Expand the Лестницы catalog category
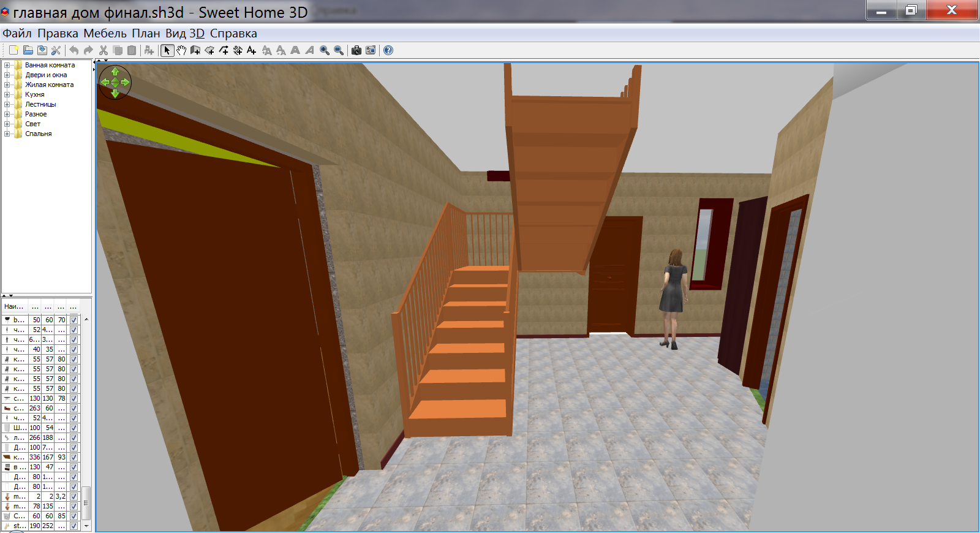Viewport: 980px width, 533px height. click(7, 104)
